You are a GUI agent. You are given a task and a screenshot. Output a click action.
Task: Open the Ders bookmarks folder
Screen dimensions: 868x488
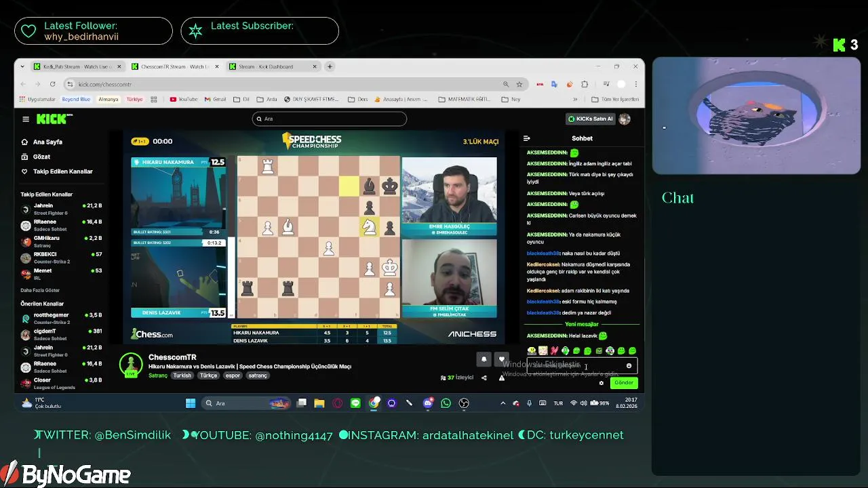click(x=358, y=99)
